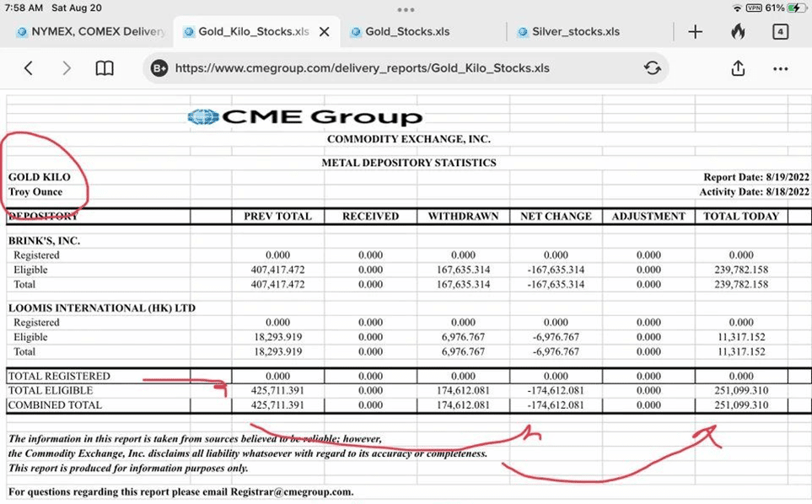
Task: Select Brink's Eligible total today 239,782.158
Action: pos(741,270)
